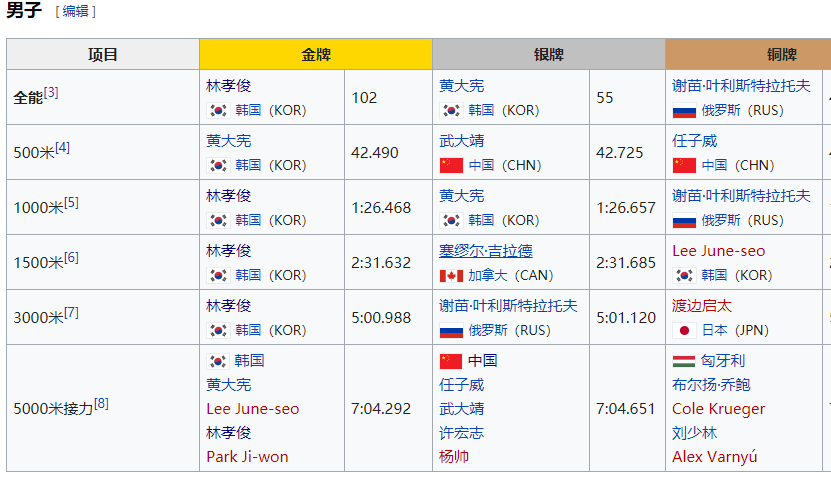831x481 pixels.
Task: Click Korean flag in 5000米接力 gold cell
Action: click(x=218, y=361)
